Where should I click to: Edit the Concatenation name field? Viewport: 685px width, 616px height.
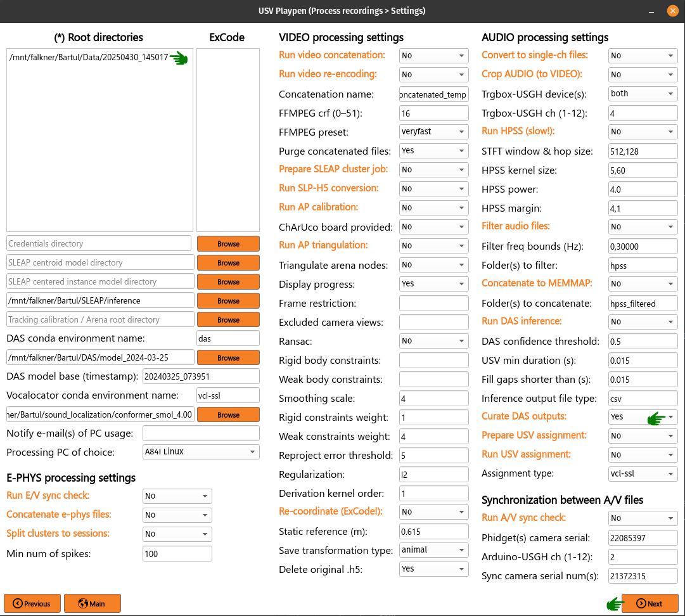[433, 94]
